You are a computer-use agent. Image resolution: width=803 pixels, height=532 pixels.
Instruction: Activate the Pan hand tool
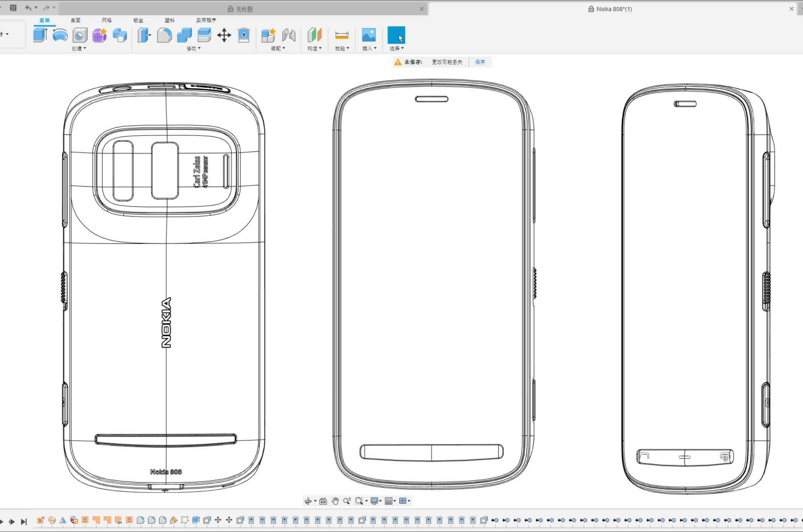pyautogui.click(x=335, y=501)
